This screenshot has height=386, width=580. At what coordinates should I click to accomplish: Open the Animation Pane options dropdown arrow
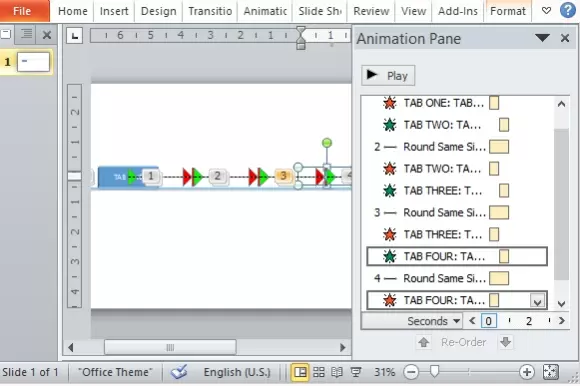542,38
